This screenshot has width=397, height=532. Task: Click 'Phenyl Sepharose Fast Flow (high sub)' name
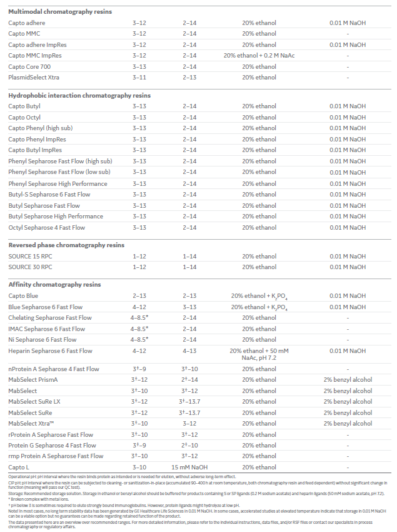[x=60, y=161]
